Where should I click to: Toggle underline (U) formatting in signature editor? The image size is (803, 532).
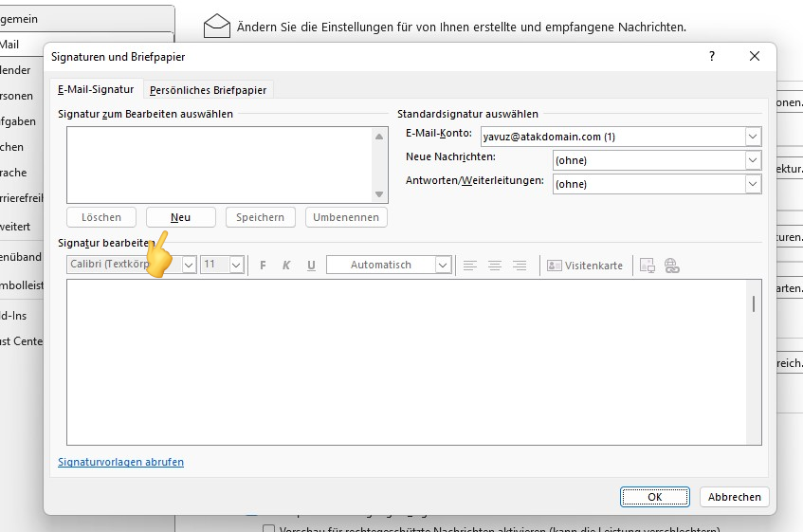click(x=311, y=266)
